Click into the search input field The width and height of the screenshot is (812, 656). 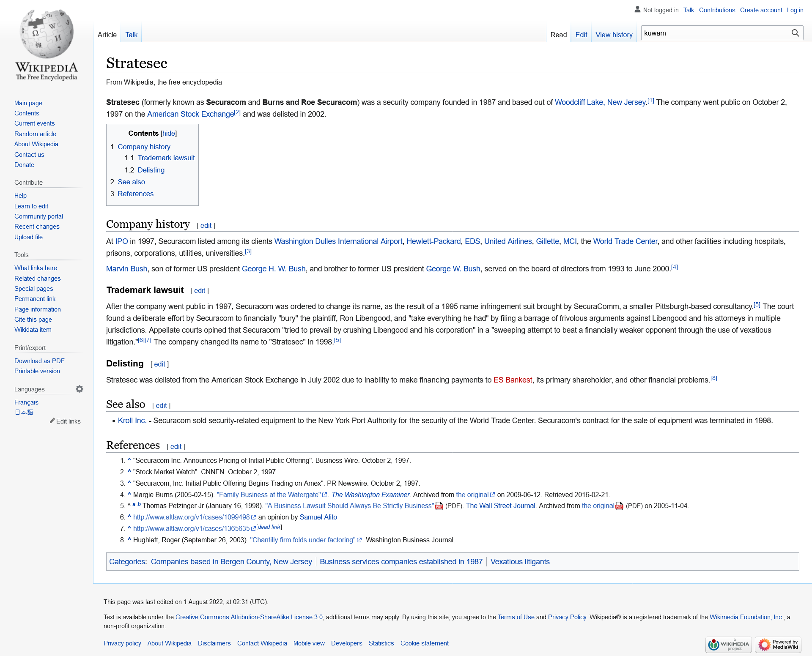[x=715, y=33]
